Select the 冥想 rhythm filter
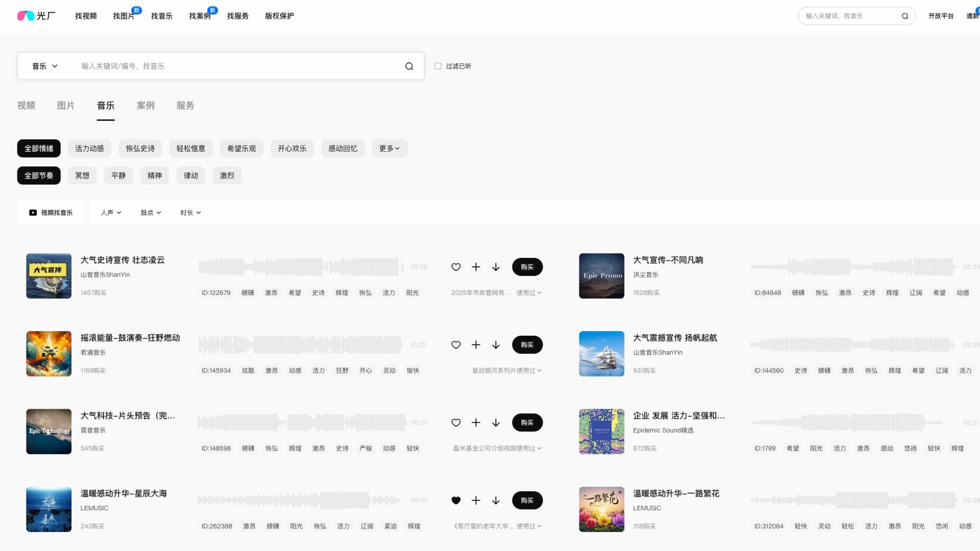Screen dimensions: 980x551 coord(82,176)
